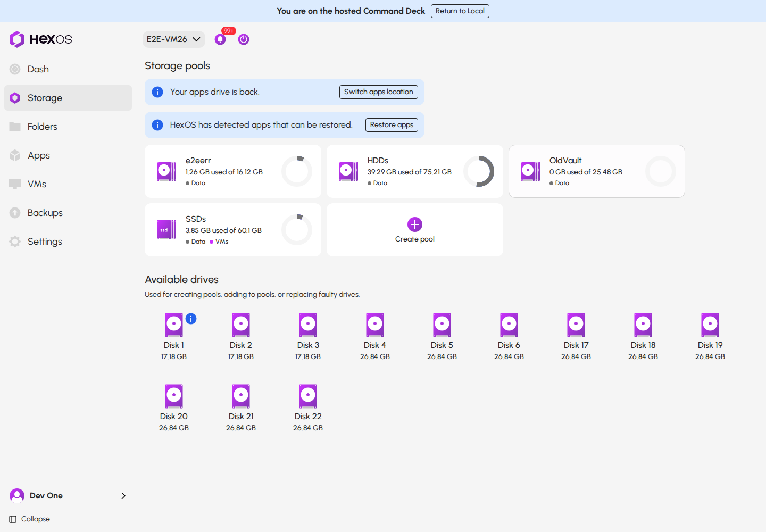
Task: Select the Disk 3 drive icon
Action: pyautogui.click(x=308, y=325)
